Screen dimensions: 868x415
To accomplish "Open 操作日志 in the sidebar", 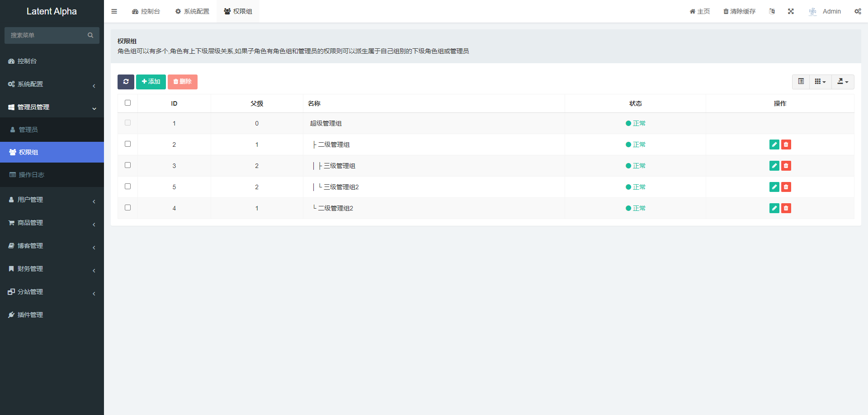I will pyautogui.click(x=31, y=175).
